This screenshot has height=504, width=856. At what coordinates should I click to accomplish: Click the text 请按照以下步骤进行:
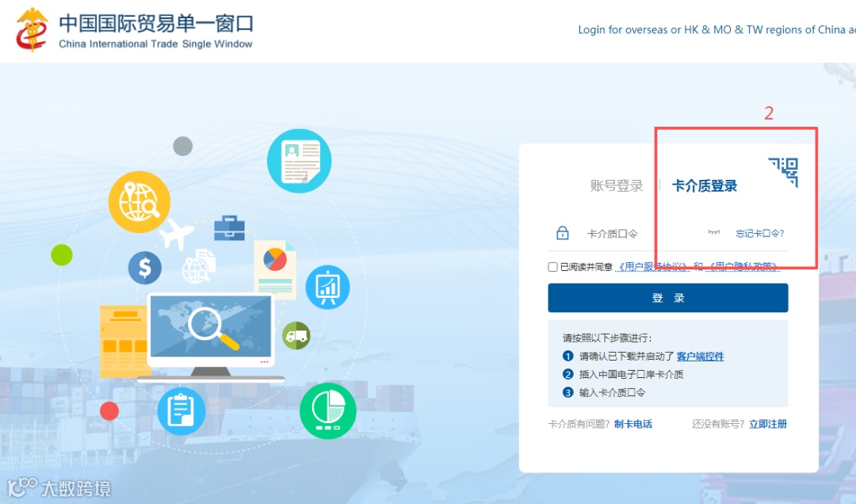[607, 338]
